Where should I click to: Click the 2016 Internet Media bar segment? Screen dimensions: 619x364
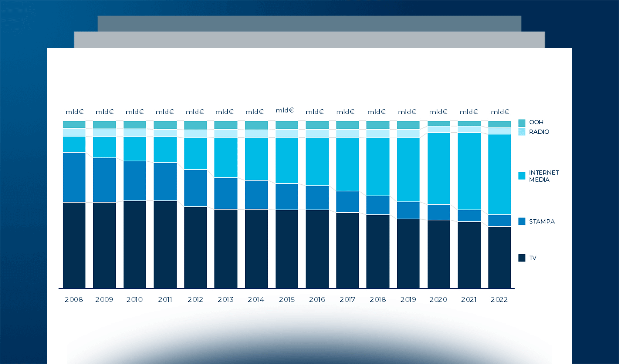pyautogui.click(x=317, y=161)
